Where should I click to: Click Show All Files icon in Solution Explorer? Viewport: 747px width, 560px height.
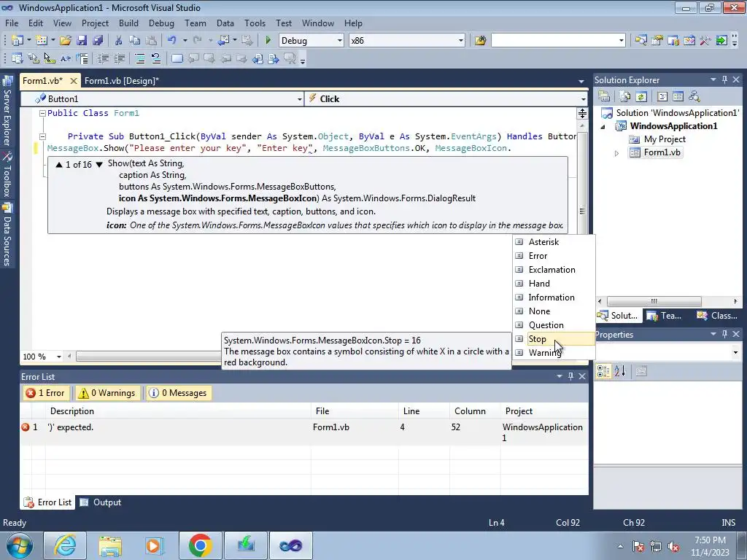(625, 97)
